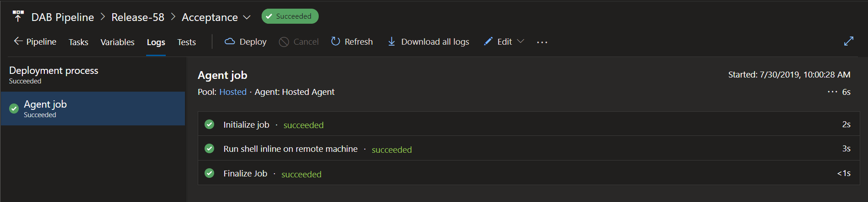Open the Variables tab
Image resolution: width=868 pixels, height=202 pixels.
point(117,42)
